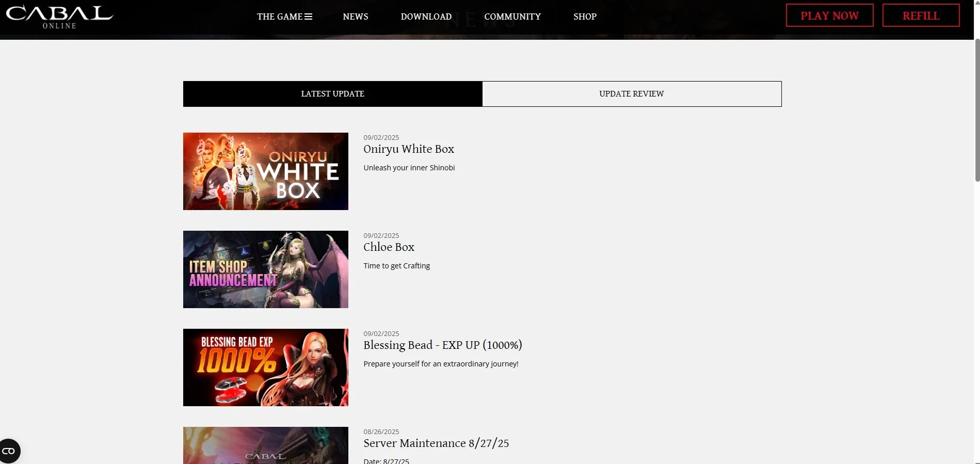This screenshot has width=980, height=464.
Task: Click the page vertical scrollbar thumb
Action: pyautogui.click(x=977, y=110)
